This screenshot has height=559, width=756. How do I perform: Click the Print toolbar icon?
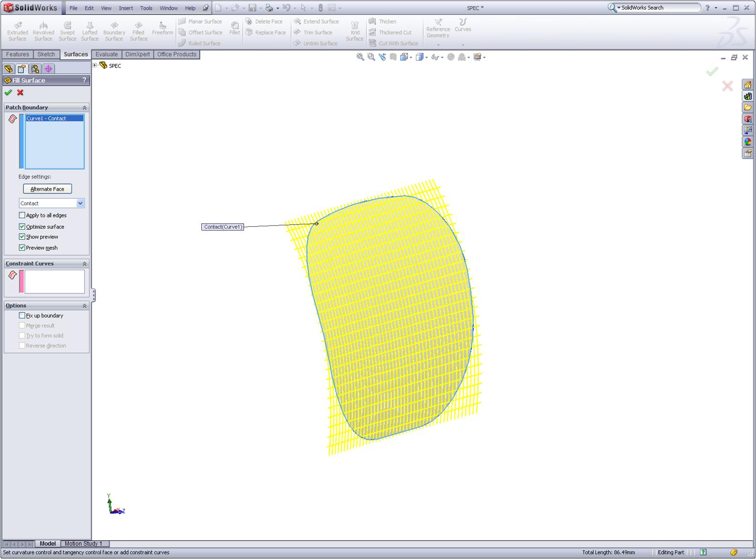coord(269,8)
